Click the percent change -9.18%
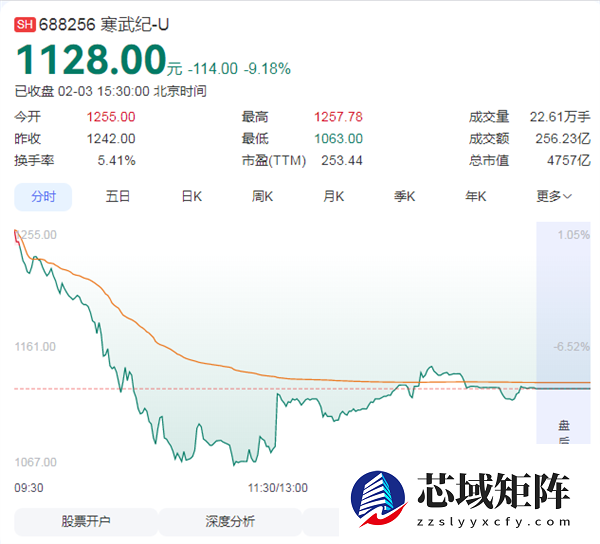Screen dimensions: 600x544 [267, 69]
